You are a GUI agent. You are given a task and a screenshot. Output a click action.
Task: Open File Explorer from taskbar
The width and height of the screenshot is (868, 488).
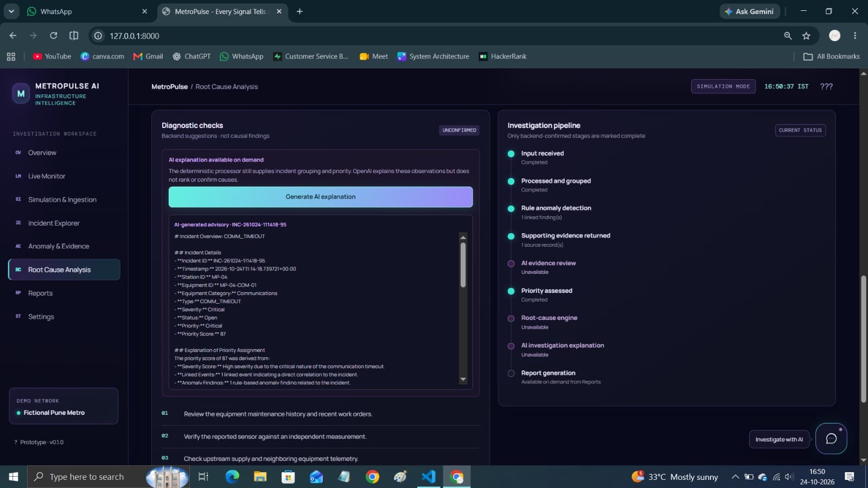coord(260,477)
